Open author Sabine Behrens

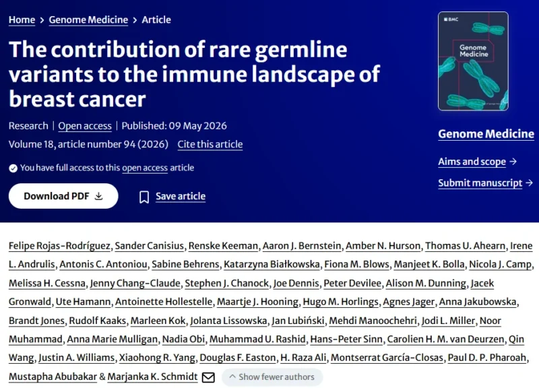click(185, 265)
